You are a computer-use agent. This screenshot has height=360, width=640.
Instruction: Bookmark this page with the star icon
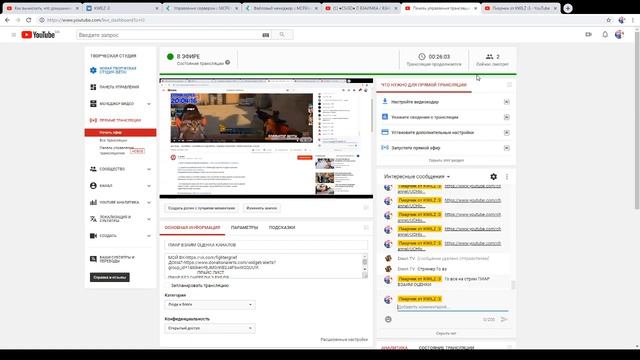pyautogui.click(x=609, y=20)
